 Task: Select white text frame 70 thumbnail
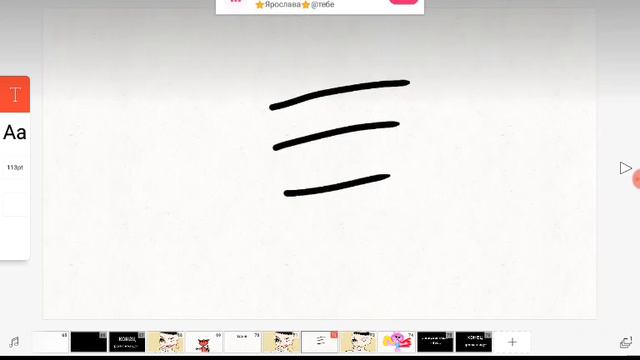tap(242, 342)
